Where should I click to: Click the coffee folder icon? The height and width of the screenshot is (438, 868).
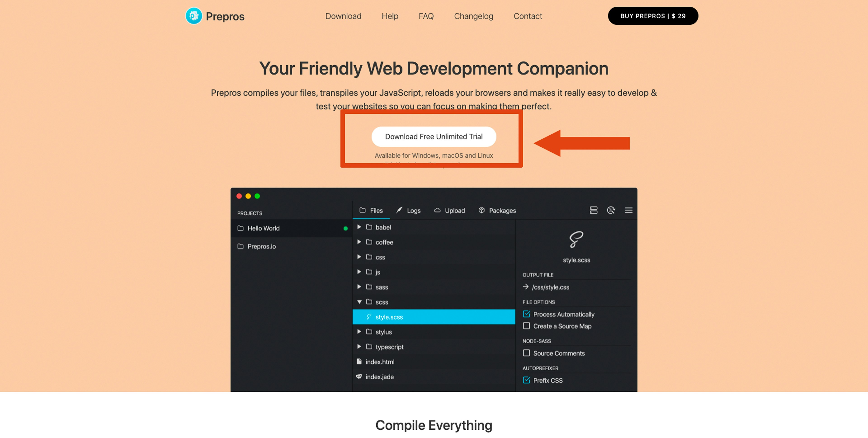[369, 242]
